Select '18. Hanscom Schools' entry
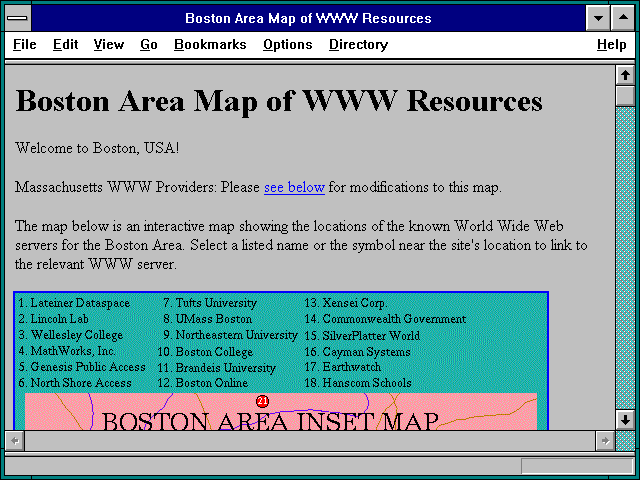Viewport: 640px width, 480px height. (358, 383)
